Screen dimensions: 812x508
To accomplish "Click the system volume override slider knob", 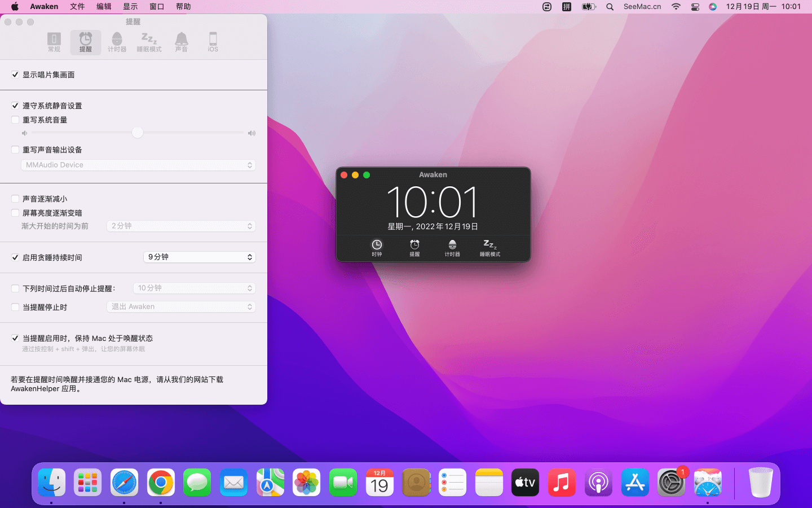I will pyautogui.click(x=138, y=133).
